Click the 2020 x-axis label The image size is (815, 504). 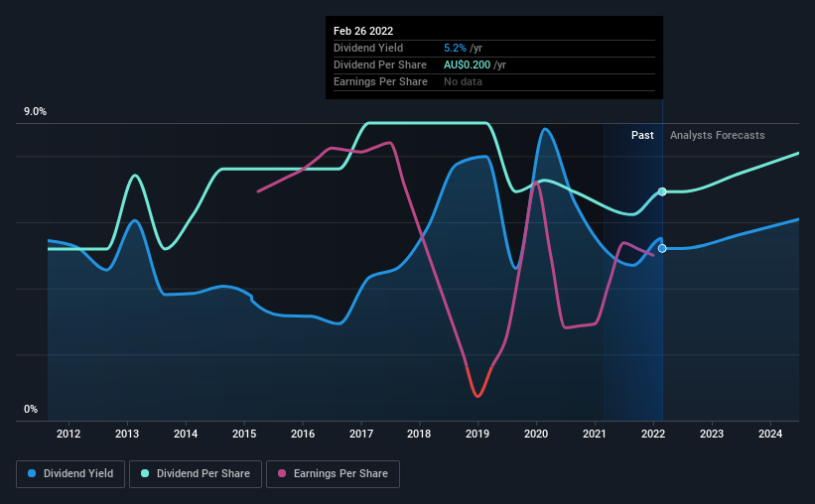(536, 434)
